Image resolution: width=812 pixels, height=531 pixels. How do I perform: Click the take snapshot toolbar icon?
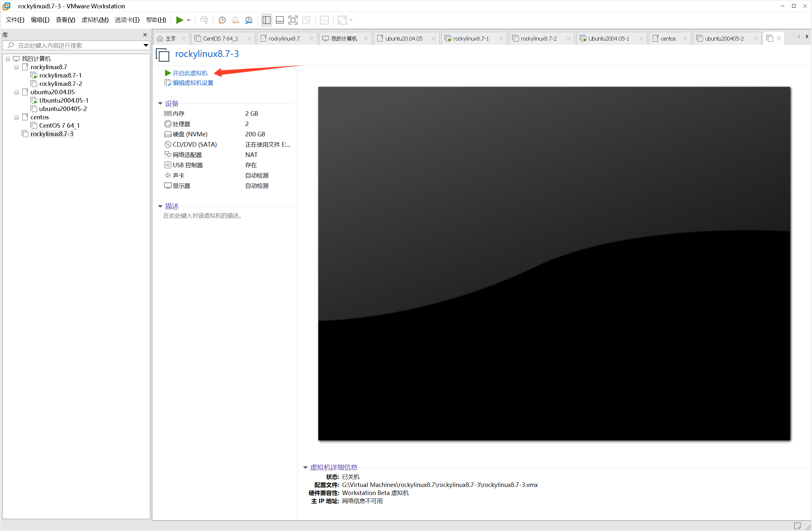click(x=222, y=20)
